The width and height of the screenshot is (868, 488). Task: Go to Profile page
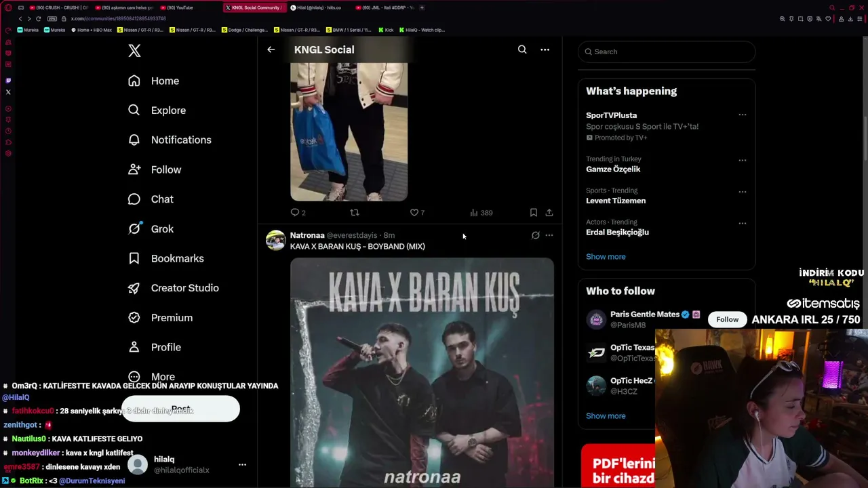[155, 347]
